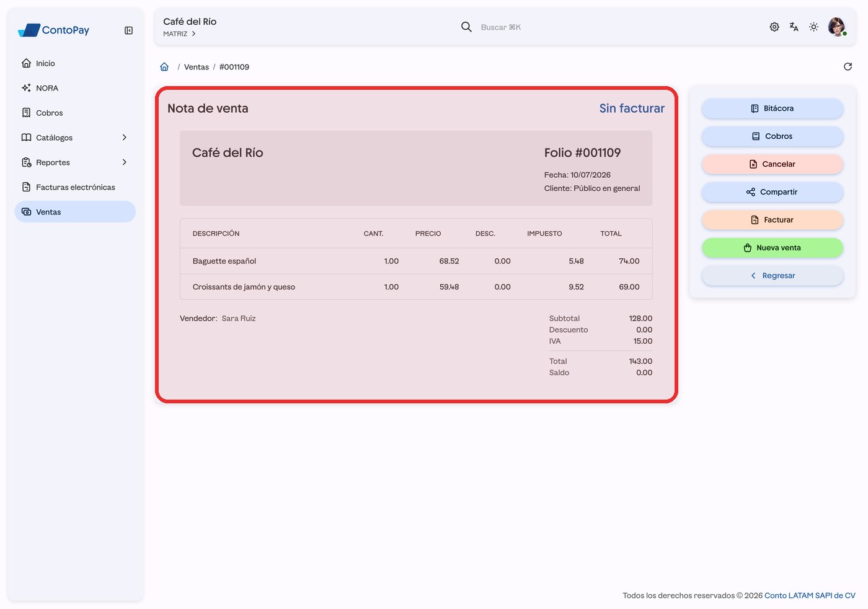Open Facturas electrónicas in the sidebar
Screen dimensions: 868x609
point(75,187)
